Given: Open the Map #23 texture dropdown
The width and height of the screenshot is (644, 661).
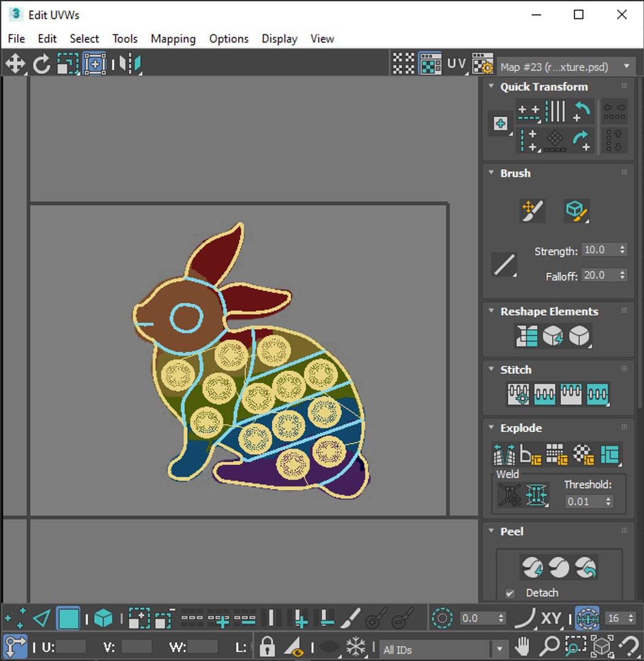Looking at the screenshot, I should [x=566, y=67].
